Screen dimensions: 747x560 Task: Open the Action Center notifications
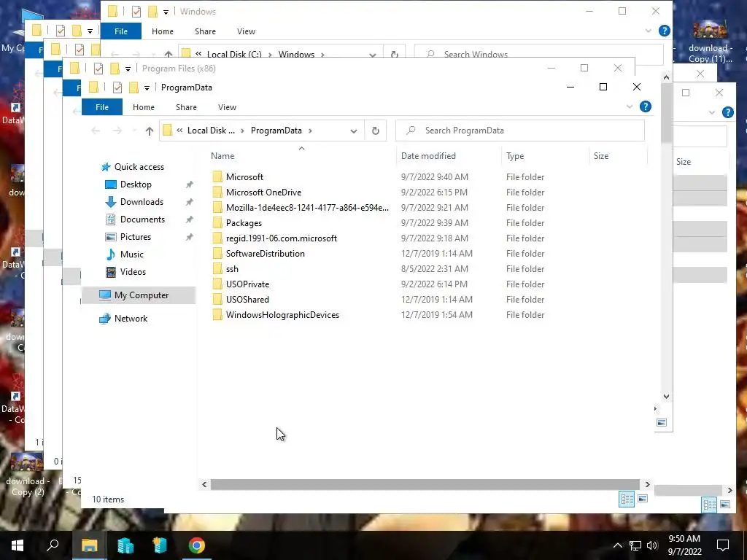pos(723,545)
